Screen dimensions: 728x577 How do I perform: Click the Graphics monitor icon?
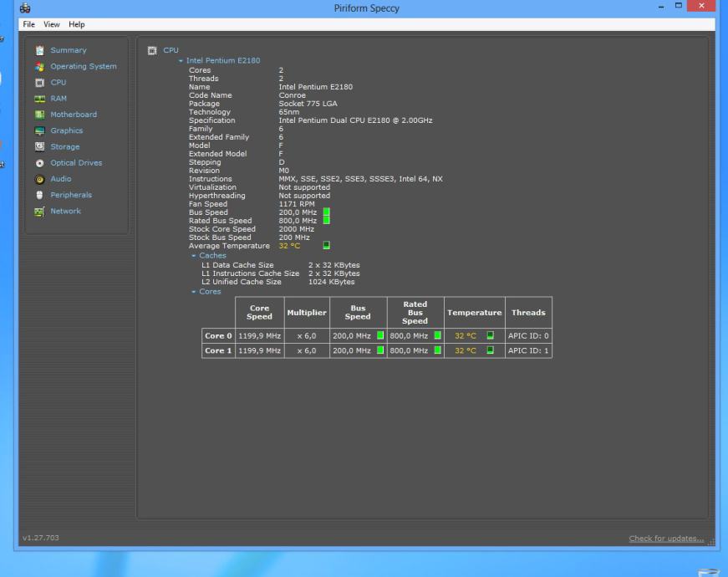coord(38,131)
